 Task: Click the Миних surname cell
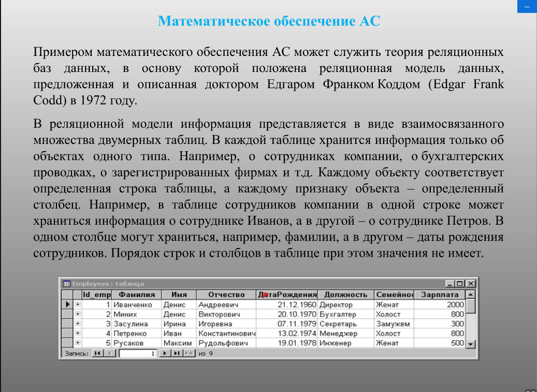pos(137,314)
